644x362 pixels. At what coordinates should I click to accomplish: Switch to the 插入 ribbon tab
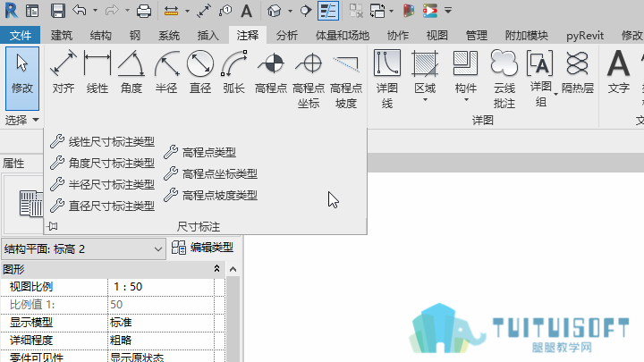click(x=208, y=35)
